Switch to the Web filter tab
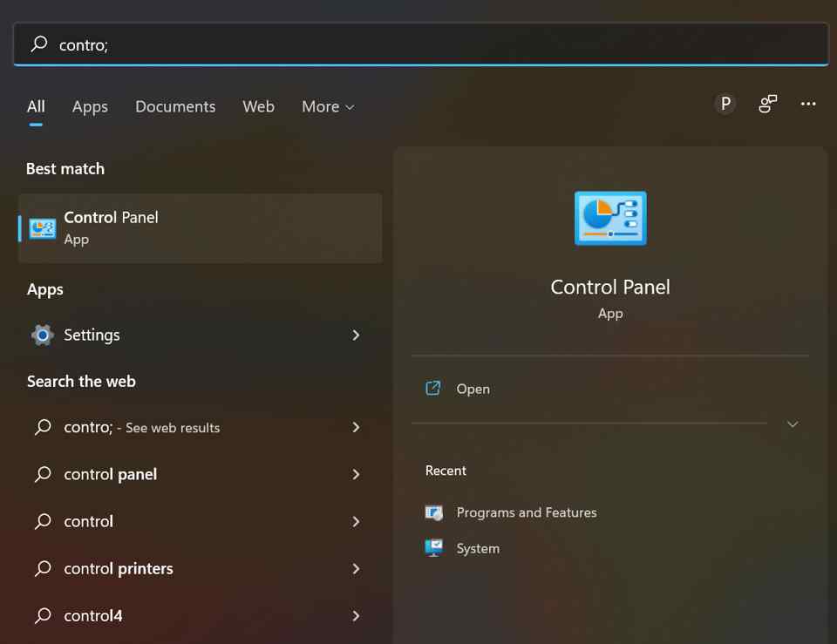The width and height of the screenshot is (837, 644). click(258, 106)
